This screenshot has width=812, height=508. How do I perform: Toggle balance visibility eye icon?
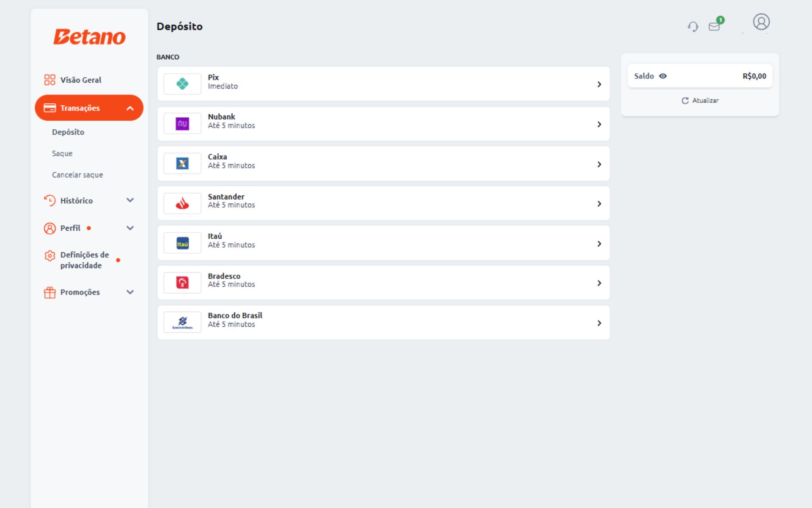click(663, 76)
